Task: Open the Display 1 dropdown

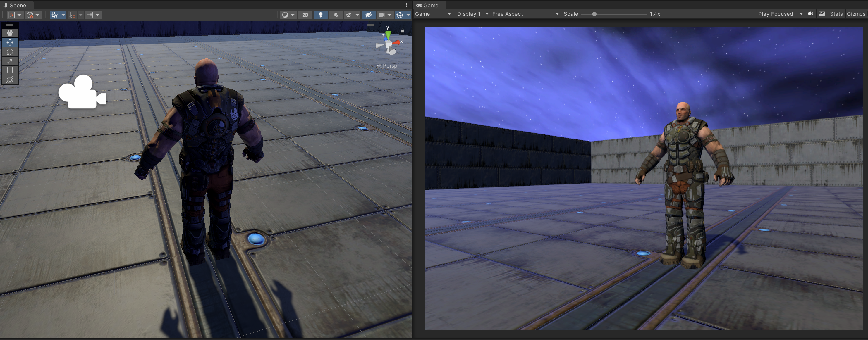Action: [472, 14]
